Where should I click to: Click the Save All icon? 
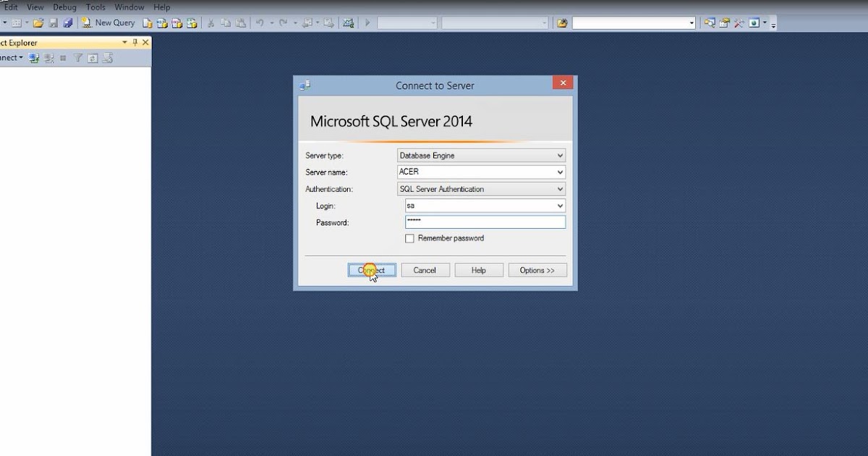point(68,23)
